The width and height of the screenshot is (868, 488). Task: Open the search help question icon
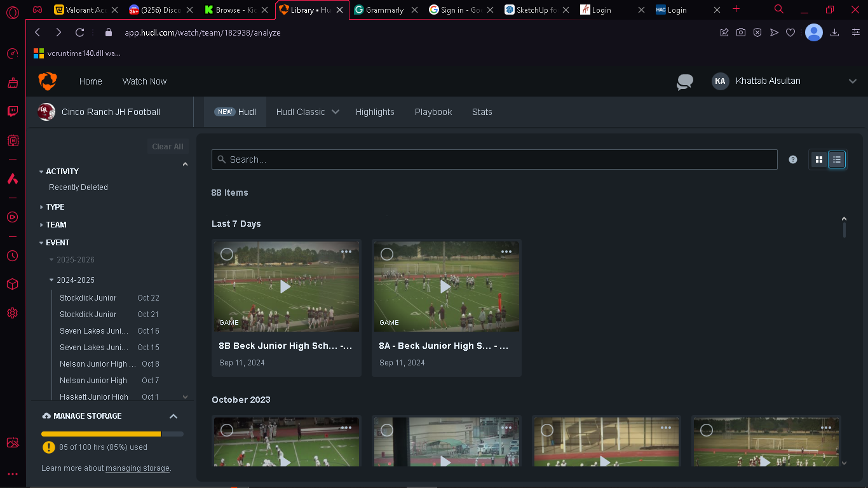(793, 159)
